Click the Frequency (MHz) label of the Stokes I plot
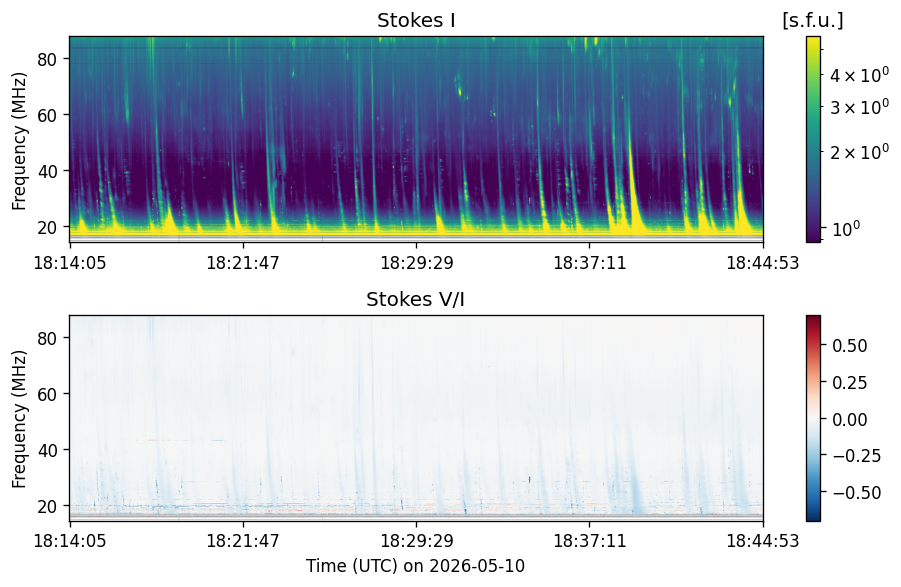 tap(19, 141)
